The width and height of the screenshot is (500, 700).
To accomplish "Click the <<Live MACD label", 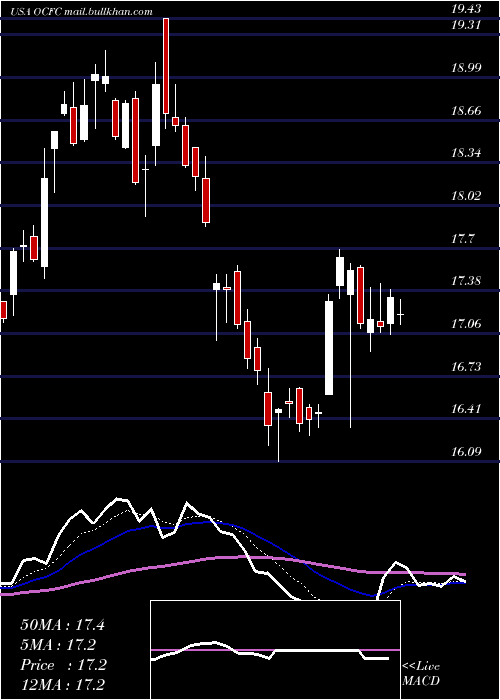I will pyautogui.click(x=421, y=674).
